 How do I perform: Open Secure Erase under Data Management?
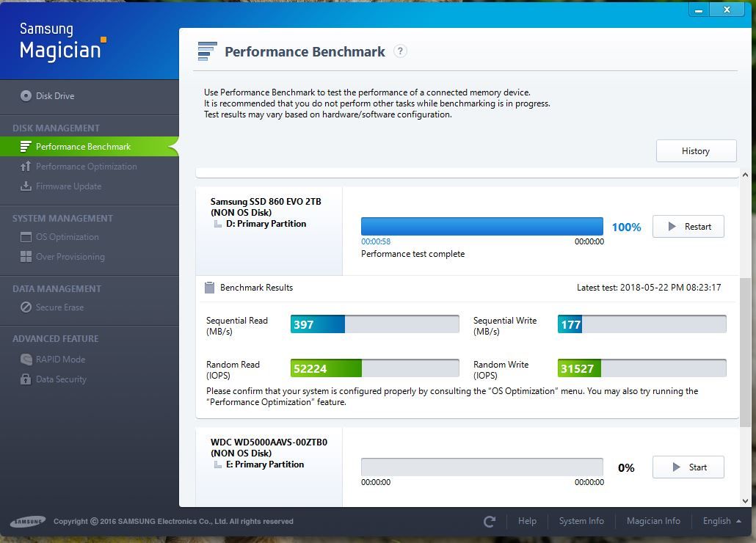click(59, 307)
